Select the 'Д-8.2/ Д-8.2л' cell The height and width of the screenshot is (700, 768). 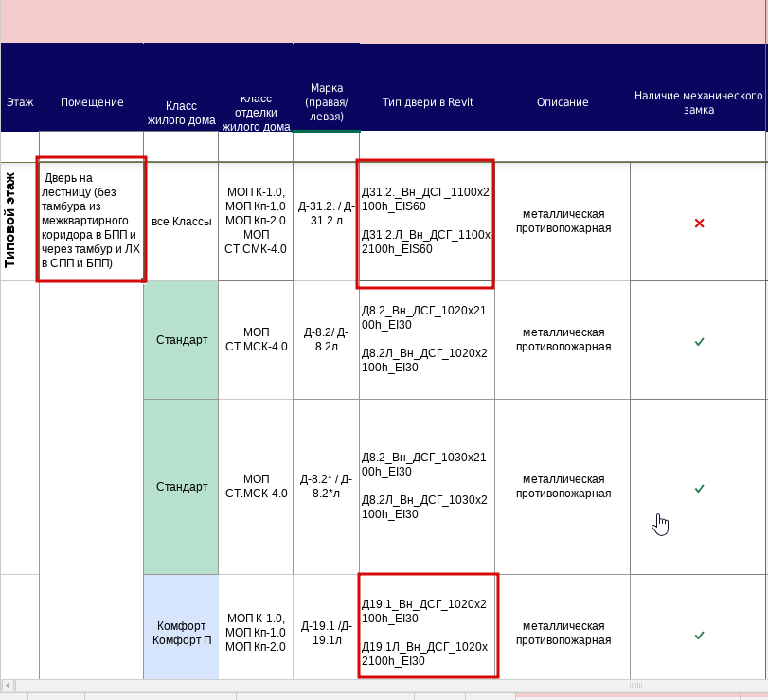click(326, 340)
